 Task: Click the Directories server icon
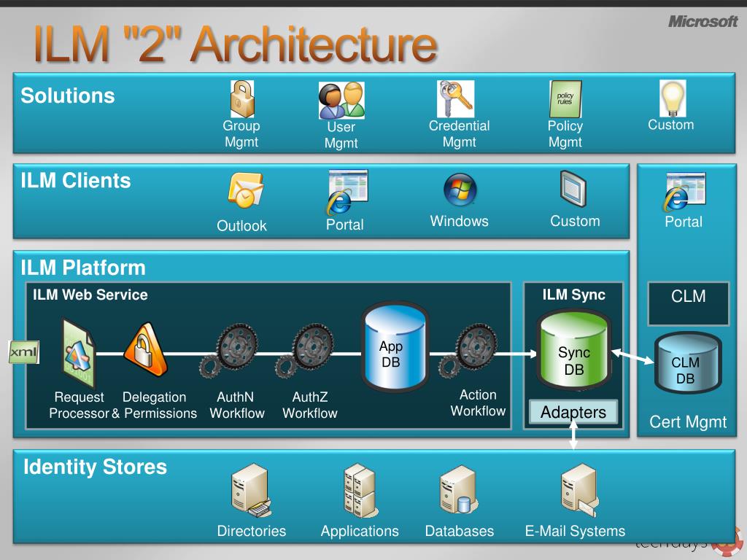tap(251, 491)
